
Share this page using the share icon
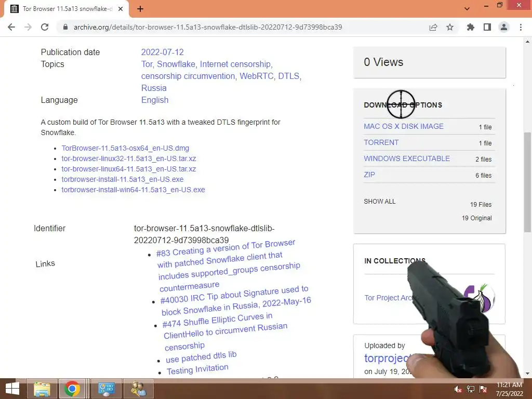pyautogui.click(x=433, y=27)
